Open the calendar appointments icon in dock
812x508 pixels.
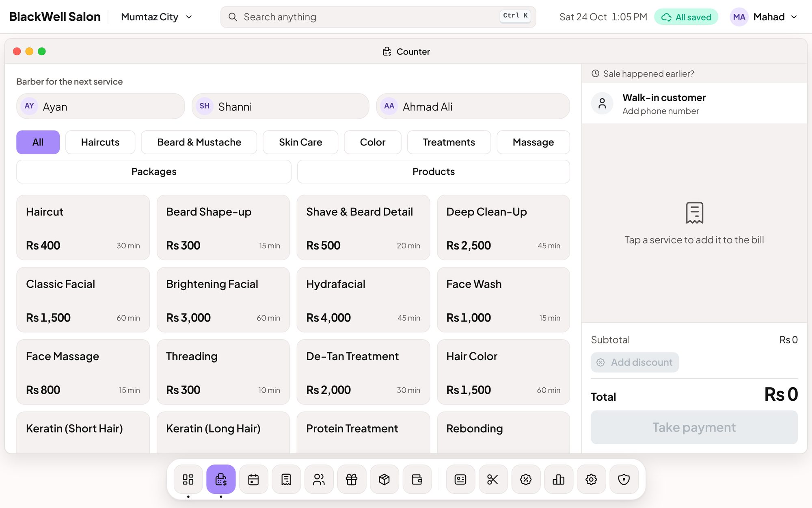click(253, 479)
